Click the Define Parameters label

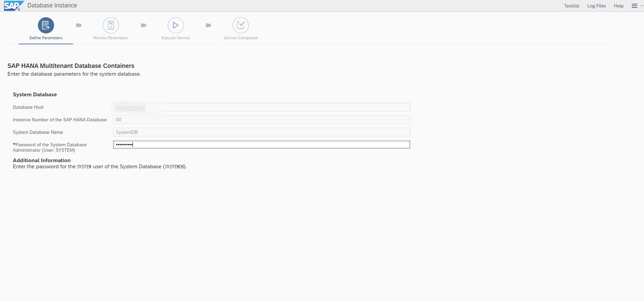coord(46,38)
